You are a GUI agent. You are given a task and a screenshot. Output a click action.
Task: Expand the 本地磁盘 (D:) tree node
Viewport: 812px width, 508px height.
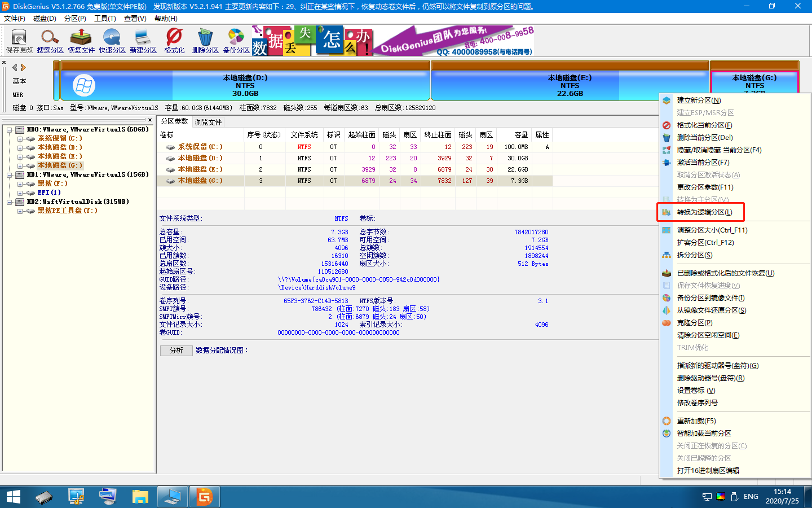[x=20, y=148]
